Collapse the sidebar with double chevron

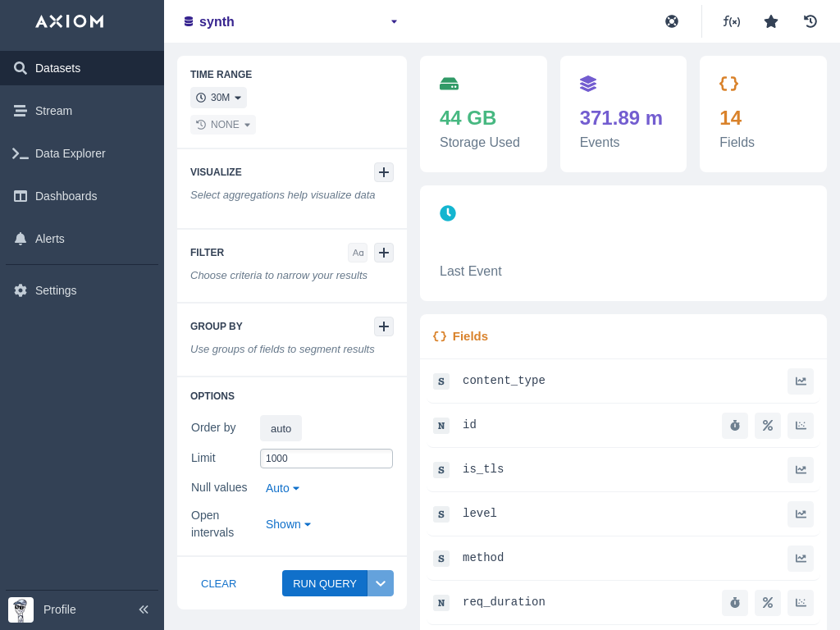coord(144,609)
